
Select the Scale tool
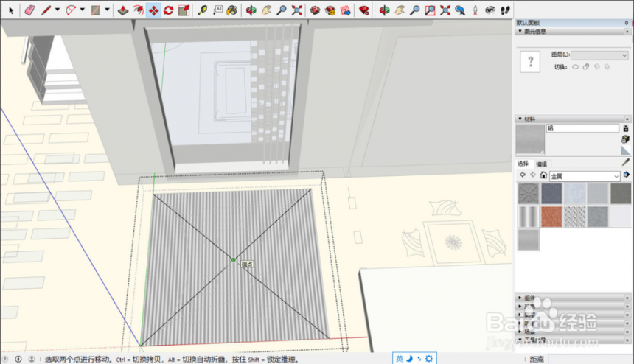[x=184, y=10]
